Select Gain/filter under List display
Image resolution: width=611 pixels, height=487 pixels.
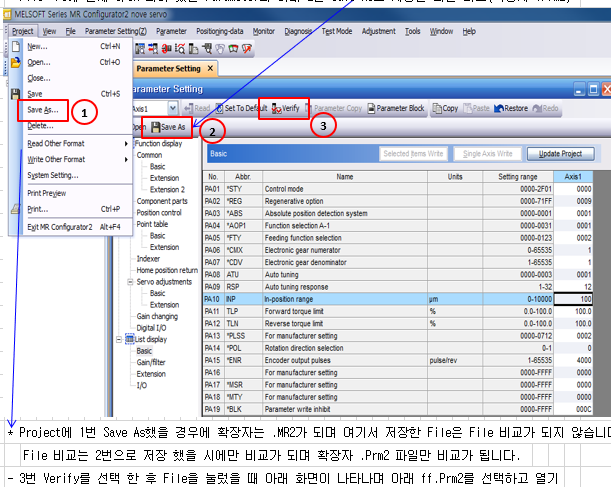coord(151,362)
